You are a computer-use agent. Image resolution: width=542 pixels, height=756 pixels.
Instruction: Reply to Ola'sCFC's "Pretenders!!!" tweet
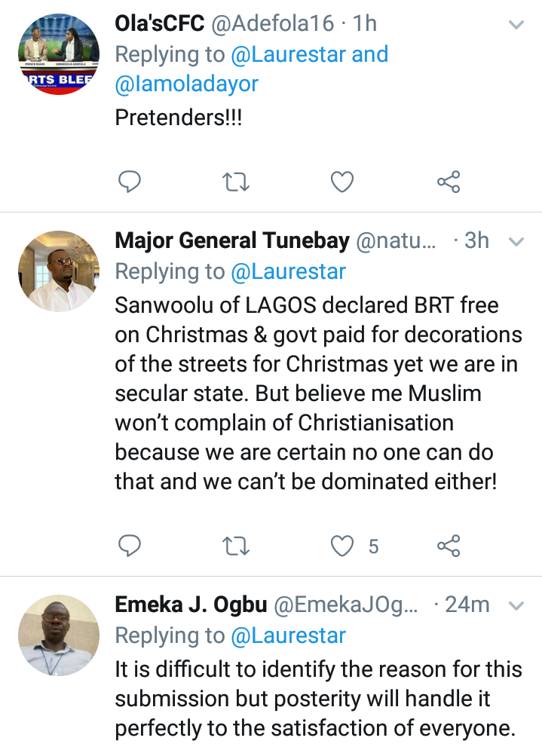pyautogui.click(x=130, y=182)
